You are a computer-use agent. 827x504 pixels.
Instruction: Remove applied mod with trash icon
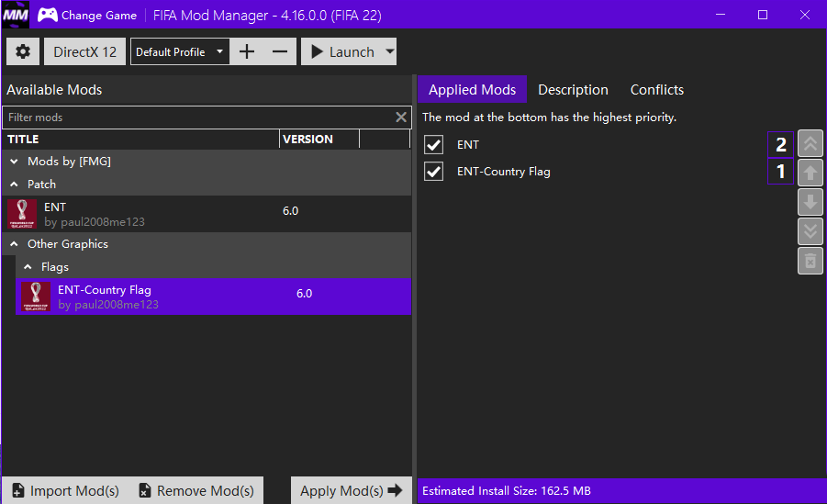point(810,261)
